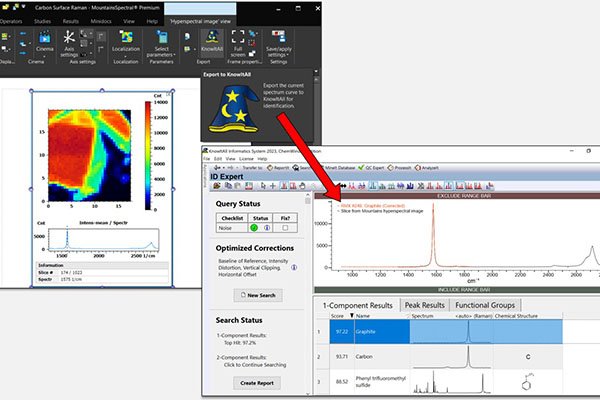Click the QC Expert transfer button
This screenshot has width=600, height=400.
point(371,168)
